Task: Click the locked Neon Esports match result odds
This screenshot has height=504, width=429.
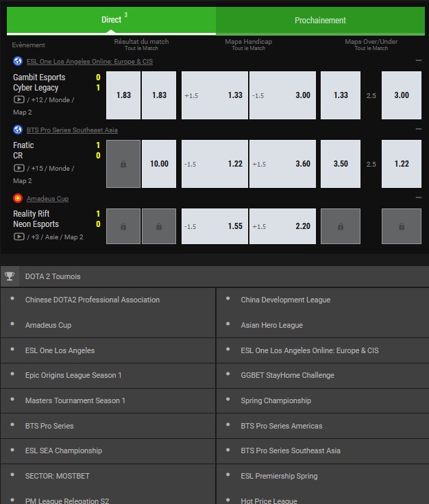Action: pos(159,226)
